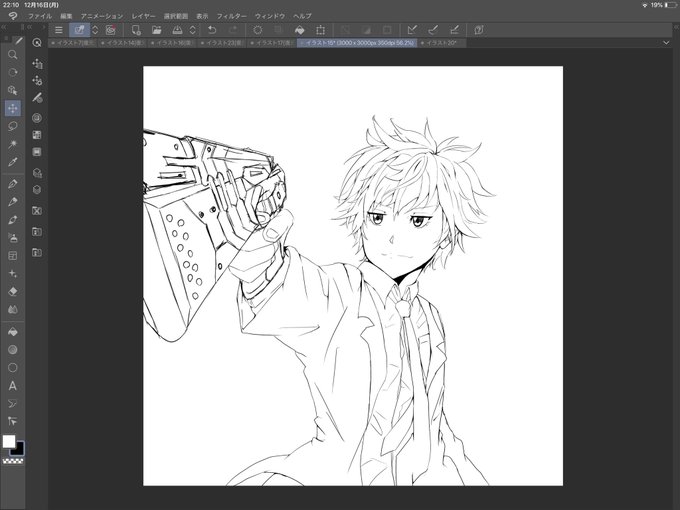Switch to the イラスト23 canvas tab
The image size is (680, 510).
(x=222, y=43)
